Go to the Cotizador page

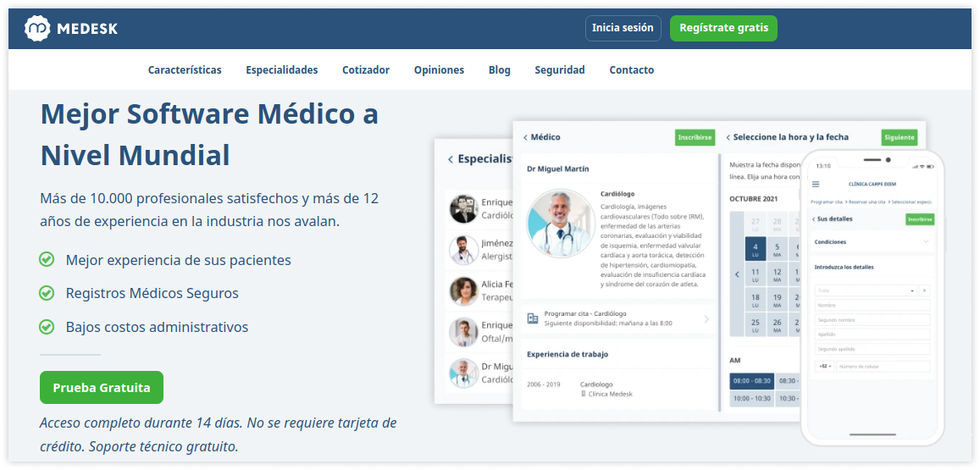(x=366, y=70)
